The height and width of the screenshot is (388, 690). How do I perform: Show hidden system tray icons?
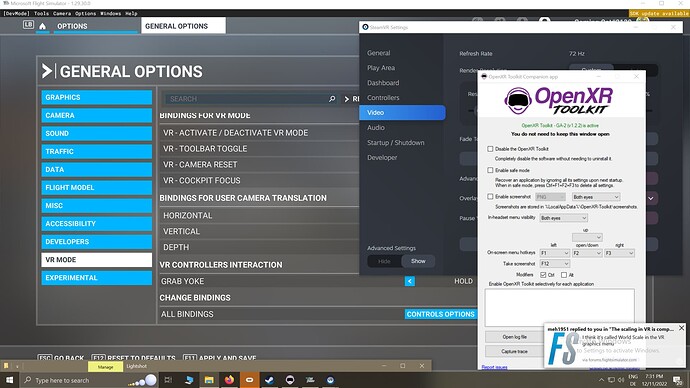(601, 380)
